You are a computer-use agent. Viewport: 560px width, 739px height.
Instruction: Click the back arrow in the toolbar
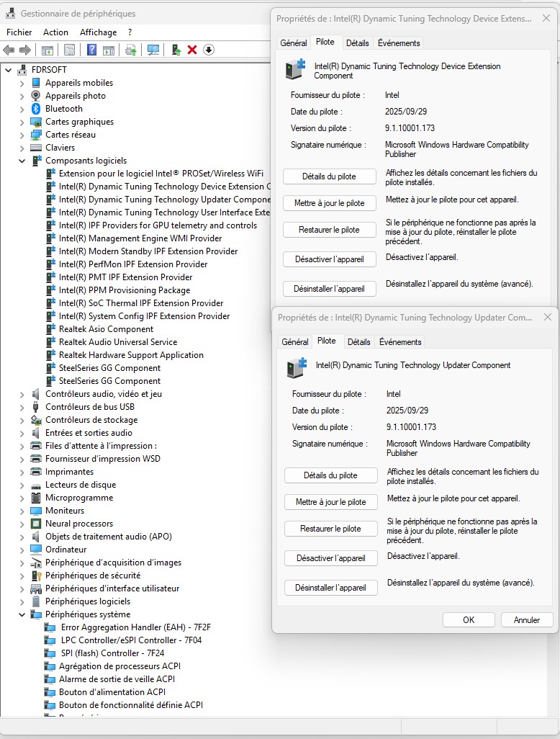point(9,50)
